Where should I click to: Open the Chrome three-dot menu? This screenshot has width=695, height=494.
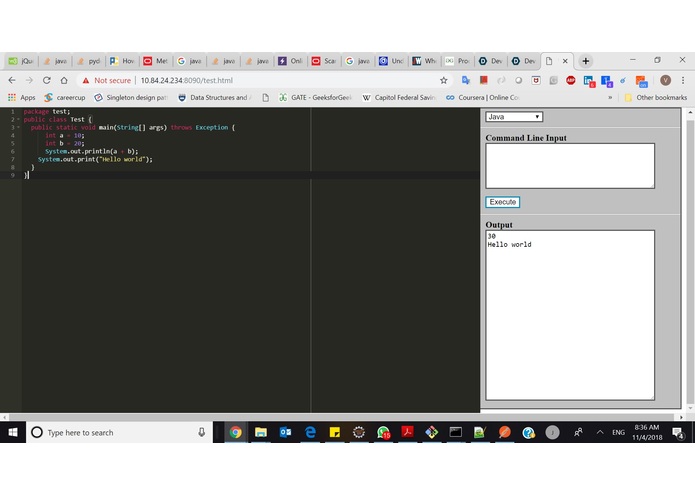click(683, 80)
